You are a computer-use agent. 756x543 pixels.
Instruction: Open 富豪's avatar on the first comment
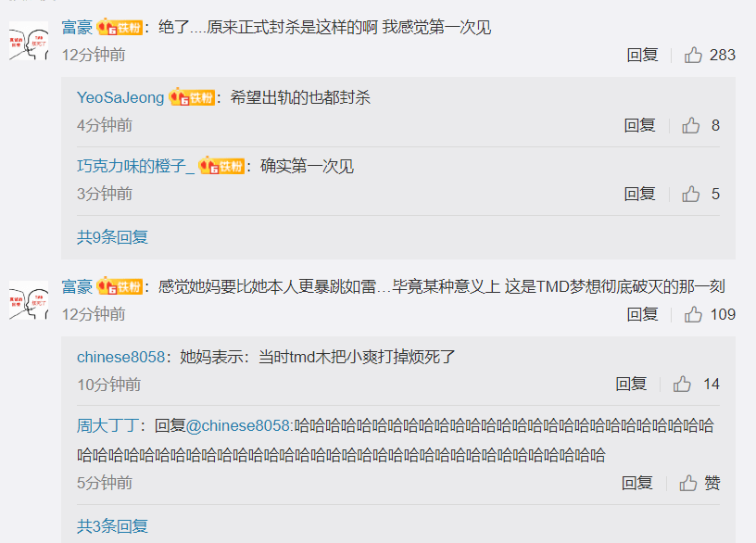[29, 41]
